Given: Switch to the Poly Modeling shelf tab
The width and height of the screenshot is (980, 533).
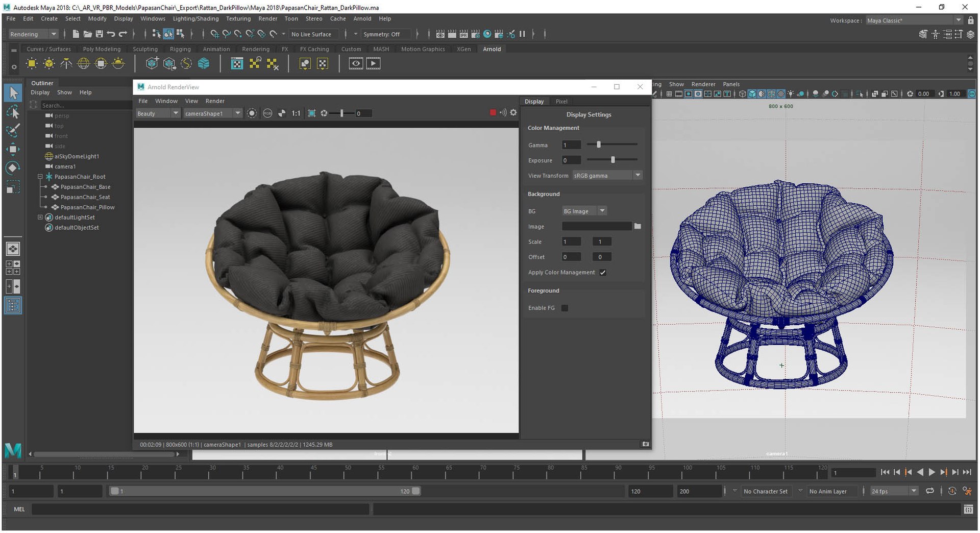Looking at the screenshot, I should pyautogui.click(x=102, y=49).
